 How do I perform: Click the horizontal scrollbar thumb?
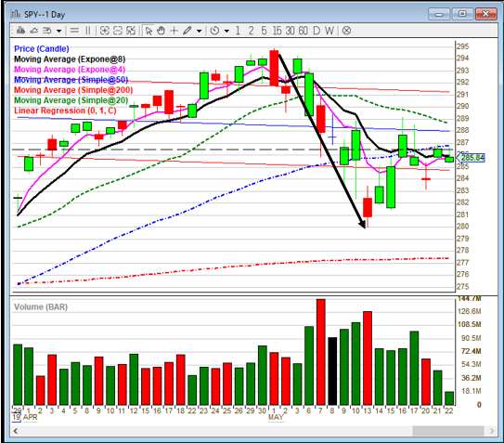[x=448, y=431]
